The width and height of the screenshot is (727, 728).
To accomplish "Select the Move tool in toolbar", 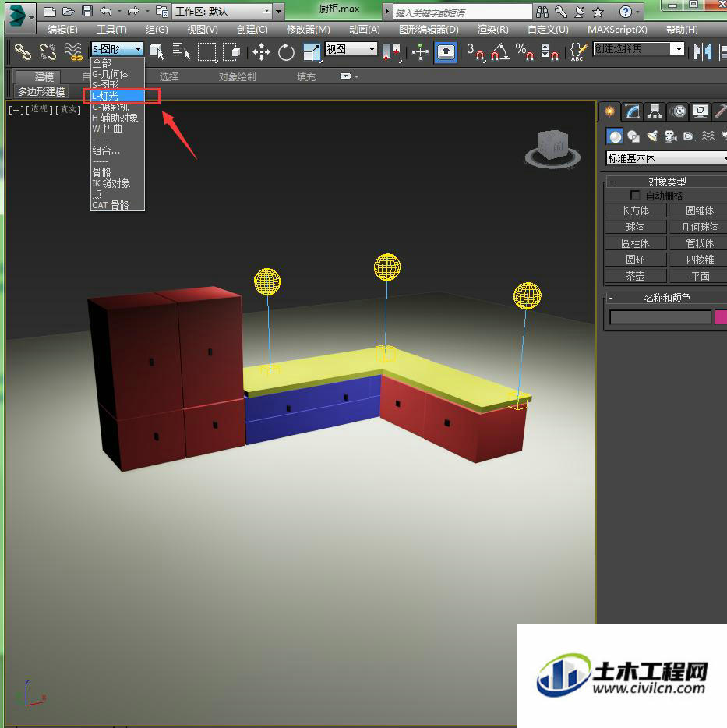I will coord(261,51).
